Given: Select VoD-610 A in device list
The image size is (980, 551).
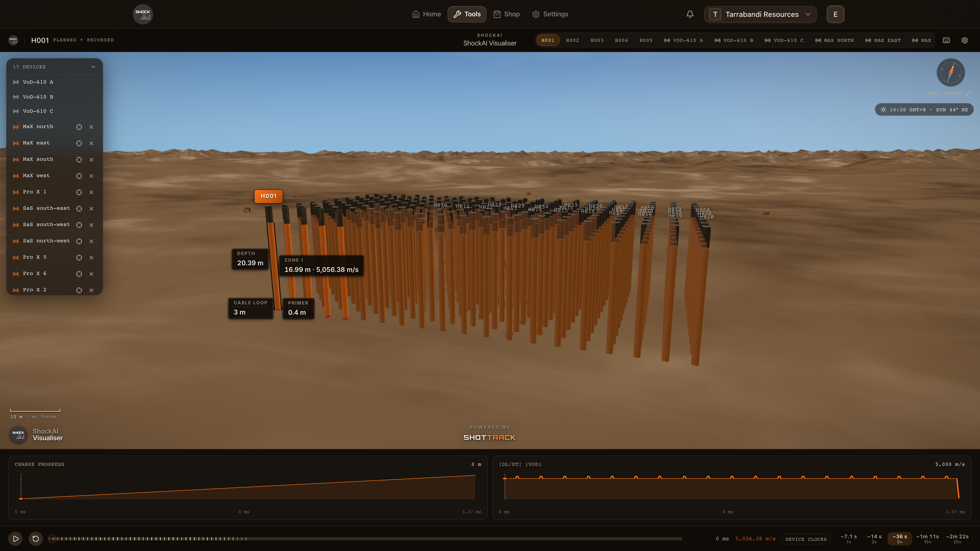Looking at the screenshot, I should click(x=55, y=82).
